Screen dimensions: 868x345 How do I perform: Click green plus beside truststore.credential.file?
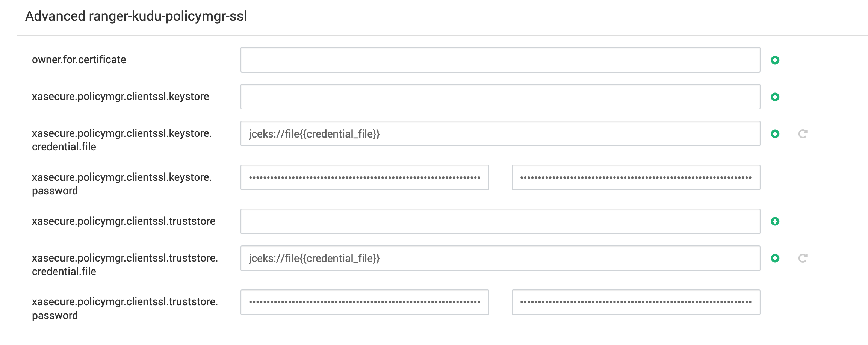point(775,258)
